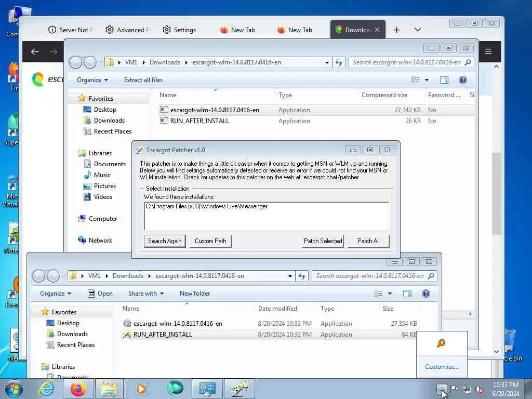Screen dimensions: 532x399
Task: Open the Server Not Found browser tab
Action: [71, 30]
